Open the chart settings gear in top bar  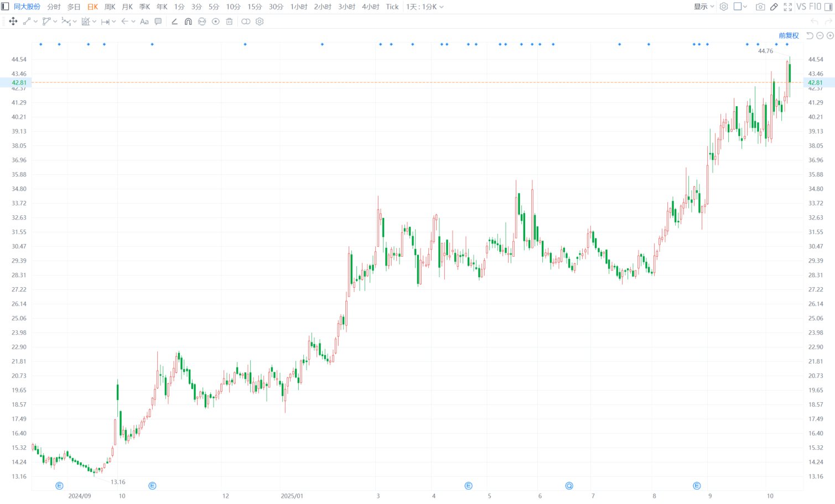pyautogui.click(x=723, y=7)
